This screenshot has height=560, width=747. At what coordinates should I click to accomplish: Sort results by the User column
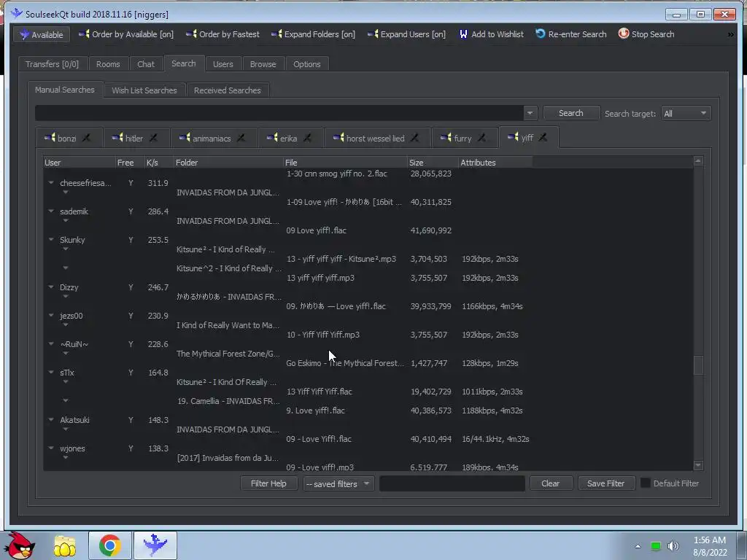coord(79,163)
